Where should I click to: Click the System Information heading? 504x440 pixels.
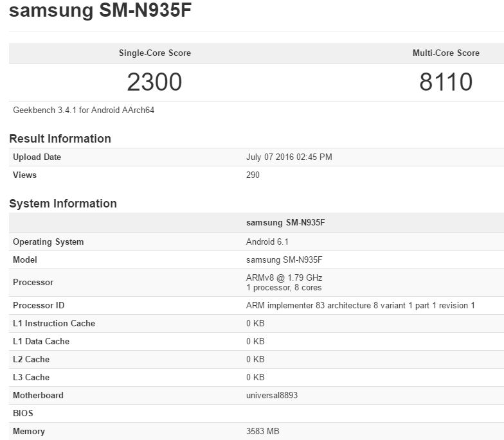pos(63,203)
